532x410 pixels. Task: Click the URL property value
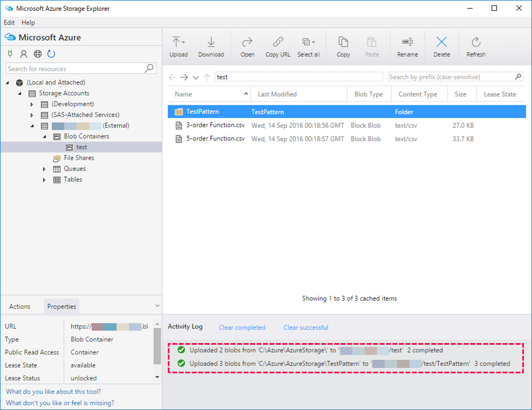[109, 326]
